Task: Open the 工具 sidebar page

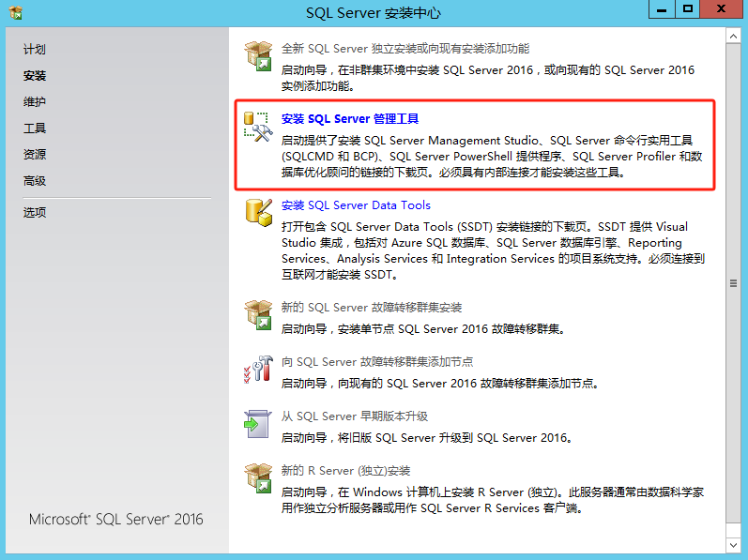Action: [x=35, y=129]
